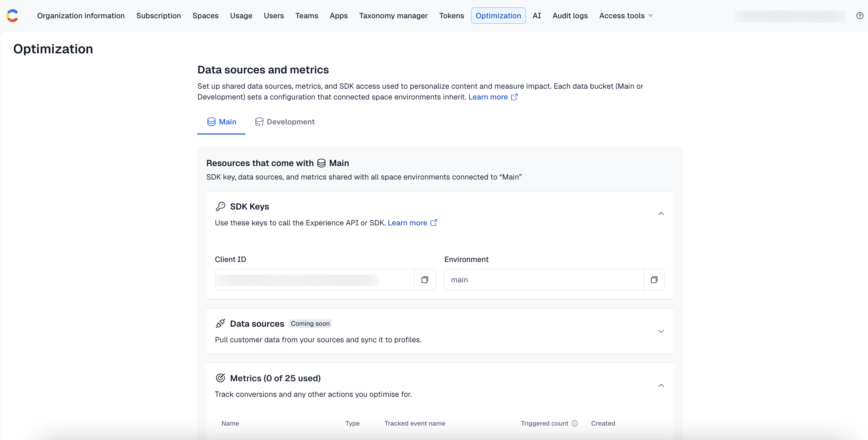Open Learn more link in page description
The image size is (868, 440).
488,97
